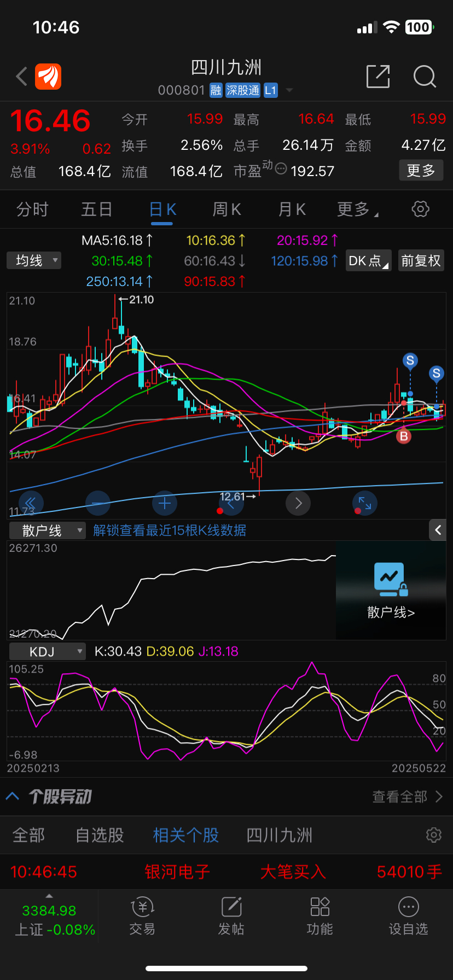The image size is (453, 980).
Task: Open the orange app logo icon
Action: click(x=48, y=77)
